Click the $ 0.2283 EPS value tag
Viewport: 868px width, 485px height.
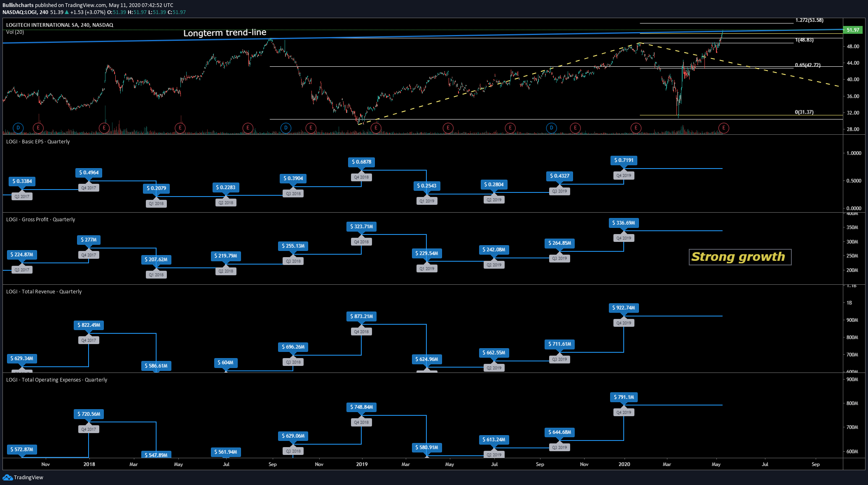pos(226,187)
